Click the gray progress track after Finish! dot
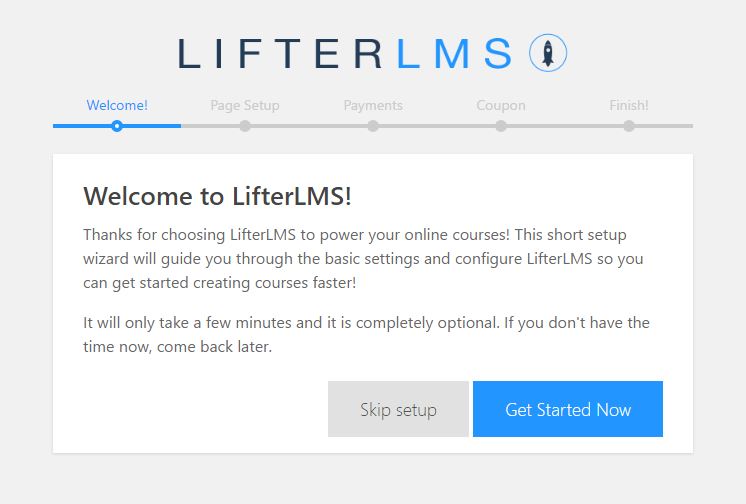The width and height of the screenshot is (746, 504). [x=664, y=126]
